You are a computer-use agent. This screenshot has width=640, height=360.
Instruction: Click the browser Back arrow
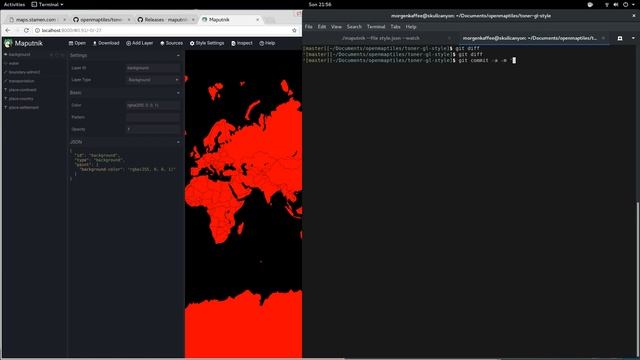[x=8, y=30]
